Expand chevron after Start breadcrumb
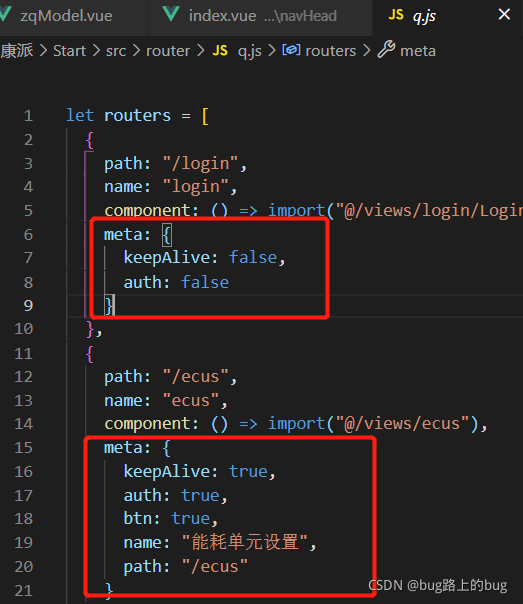The width and height of the screenshot is (523, 604). pyautogui.click(x=96, y=51)
